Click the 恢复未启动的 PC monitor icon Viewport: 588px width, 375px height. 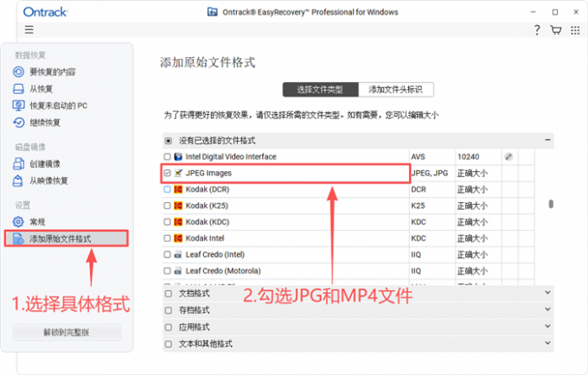click(x=18, y=105)
